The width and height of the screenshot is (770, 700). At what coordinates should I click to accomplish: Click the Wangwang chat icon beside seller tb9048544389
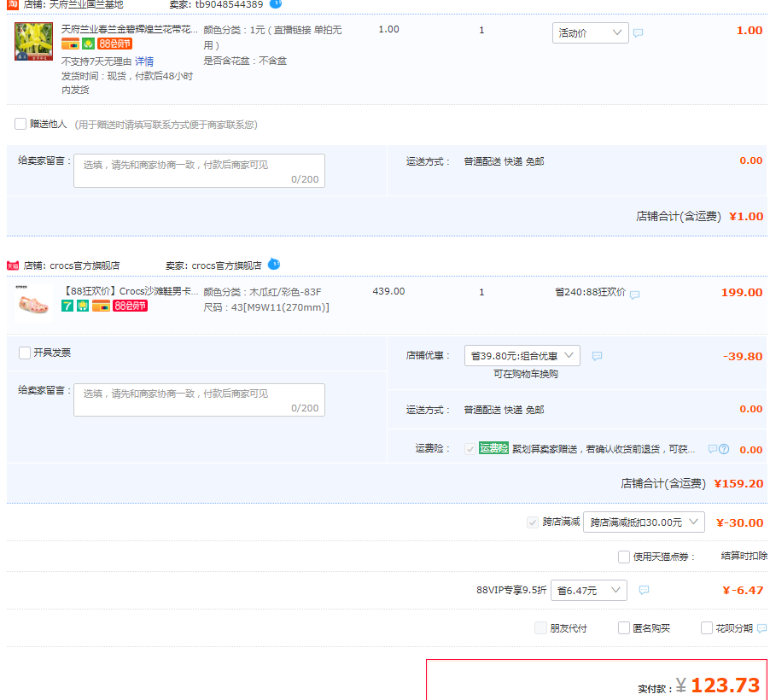coord(276,3)
